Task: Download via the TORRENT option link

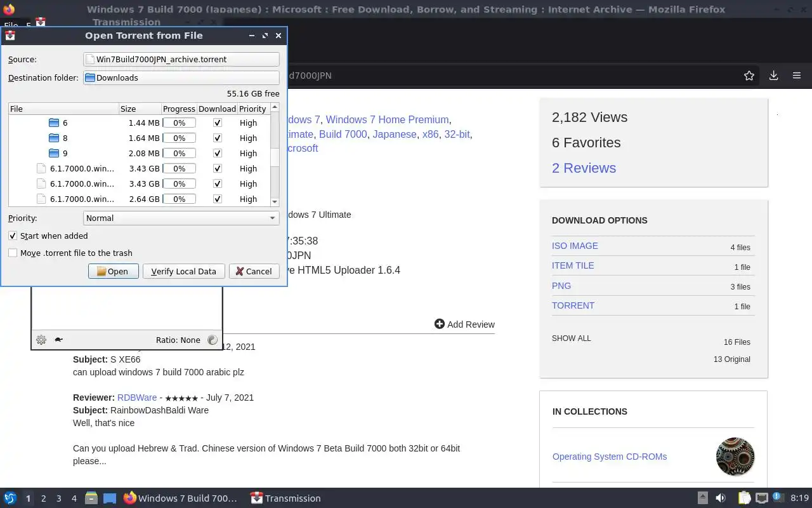Action: pos(573,305)
